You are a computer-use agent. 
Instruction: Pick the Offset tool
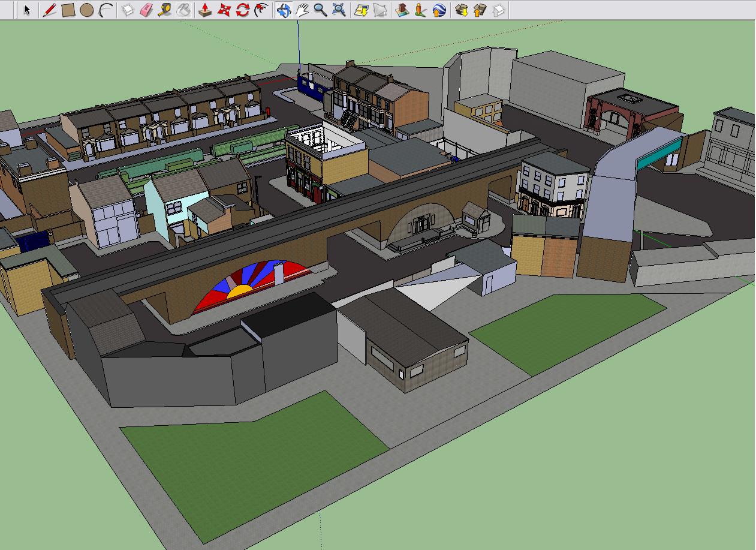click(261, 10)
